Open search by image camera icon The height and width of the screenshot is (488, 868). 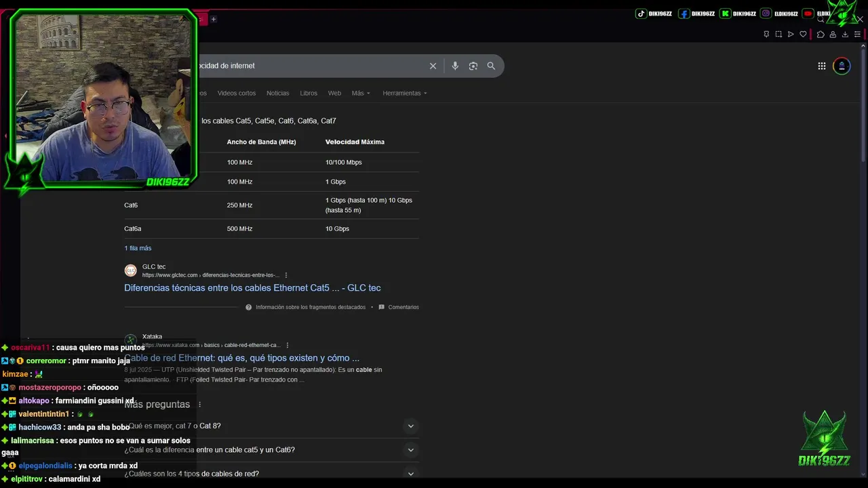[x=473, y=66]
